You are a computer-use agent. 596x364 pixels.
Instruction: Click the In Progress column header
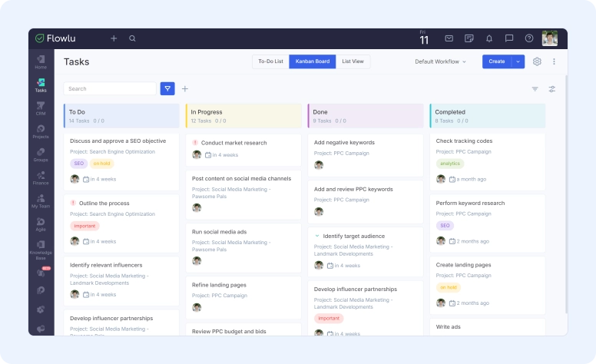click(x=243, y=116)
